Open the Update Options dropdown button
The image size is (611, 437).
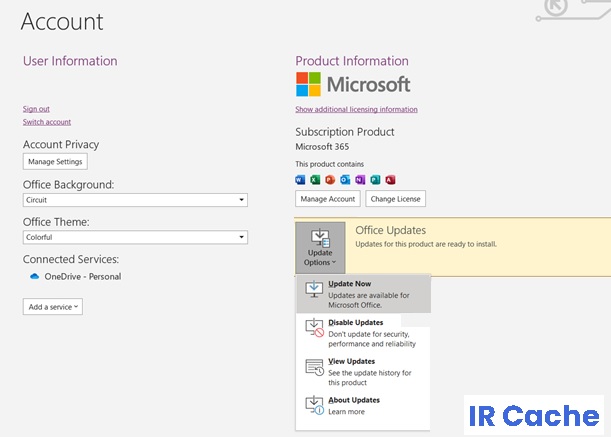(x=320, y=248)
